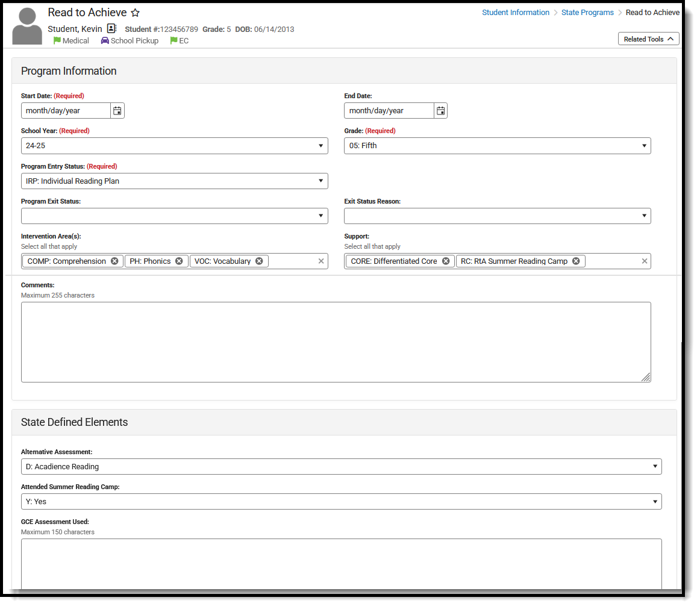
Task: Open the Alternative Assessment dropdown
Action: (x=341, y=466)
